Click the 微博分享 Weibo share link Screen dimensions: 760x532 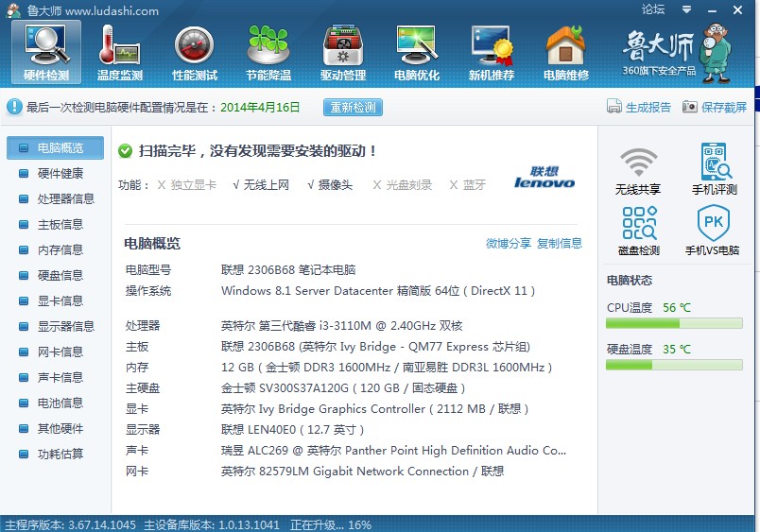click(x=509, y=243)
